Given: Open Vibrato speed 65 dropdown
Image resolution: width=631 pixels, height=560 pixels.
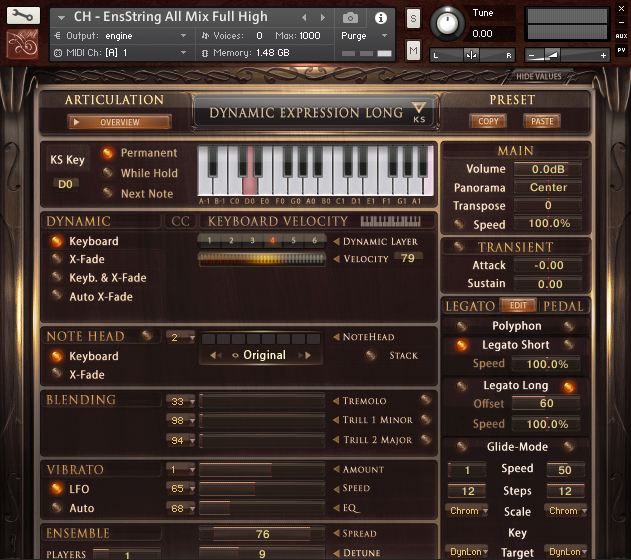Looking at the screenshot, I should click(x=181, y=489).
